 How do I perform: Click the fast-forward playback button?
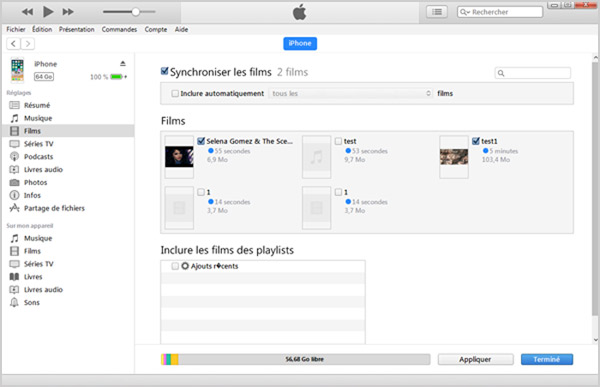coord(68,12)
